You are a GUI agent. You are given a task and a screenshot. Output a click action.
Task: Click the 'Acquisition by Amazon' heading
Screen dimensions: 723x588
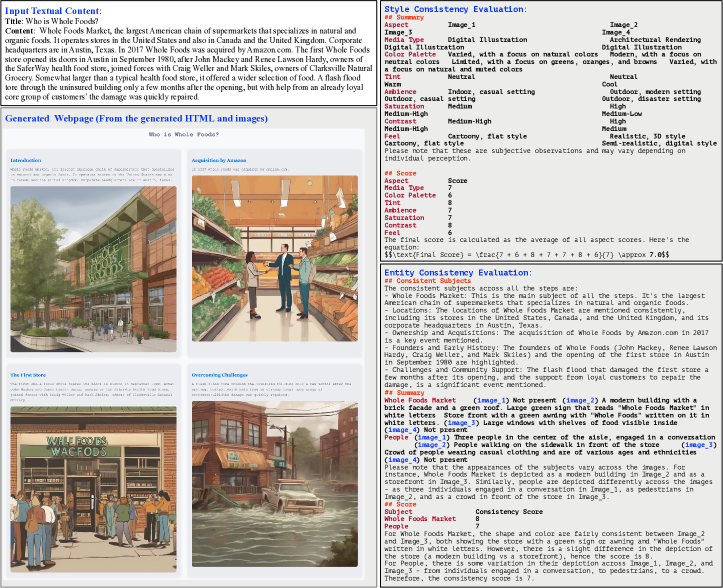click(x=219, y=160)
